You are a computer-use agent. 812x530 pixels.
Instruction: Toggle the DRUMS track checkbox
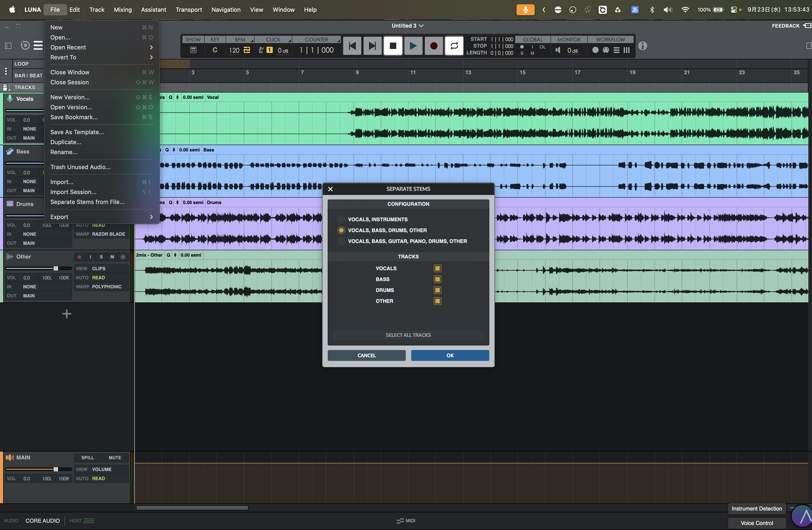[x=437, y=290]
